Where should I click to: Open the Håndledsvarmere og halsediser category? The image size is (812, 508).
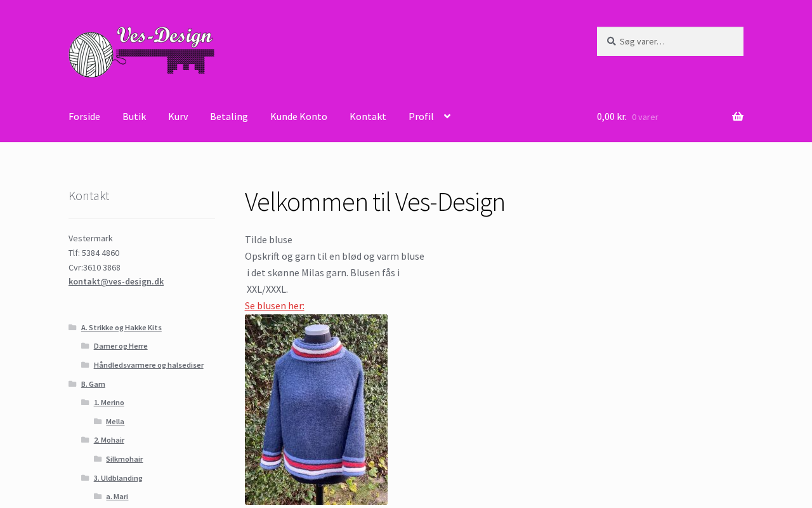coord(148,364)
